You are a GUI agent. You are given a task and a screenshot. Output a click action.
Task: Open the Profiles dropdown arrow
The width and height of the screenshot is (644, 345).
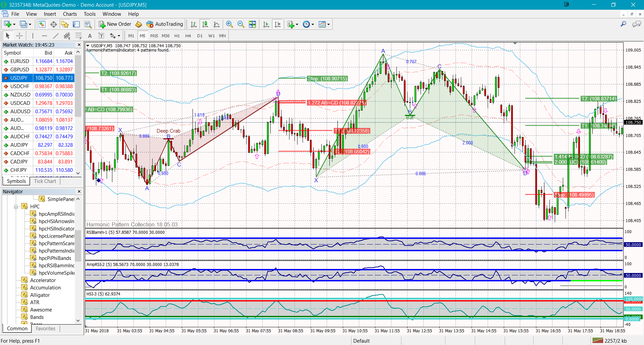pyautogui.click(x=30, y=24)
